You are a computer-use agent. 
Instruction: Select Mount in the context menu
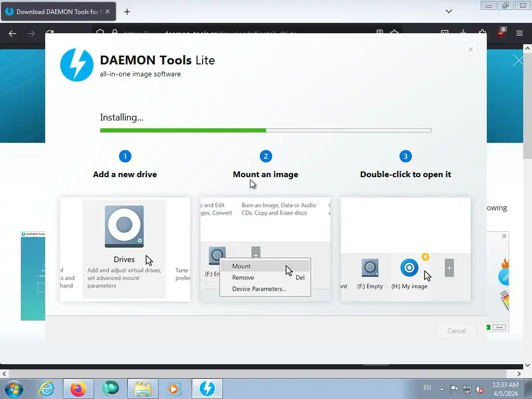tap(265, 266)
